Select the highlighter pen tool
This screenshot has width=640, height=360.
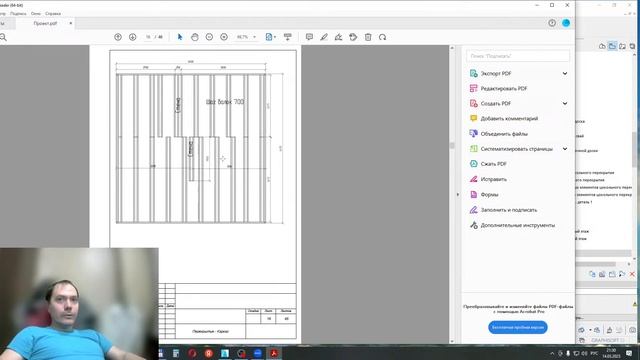[x=324, y=37]
